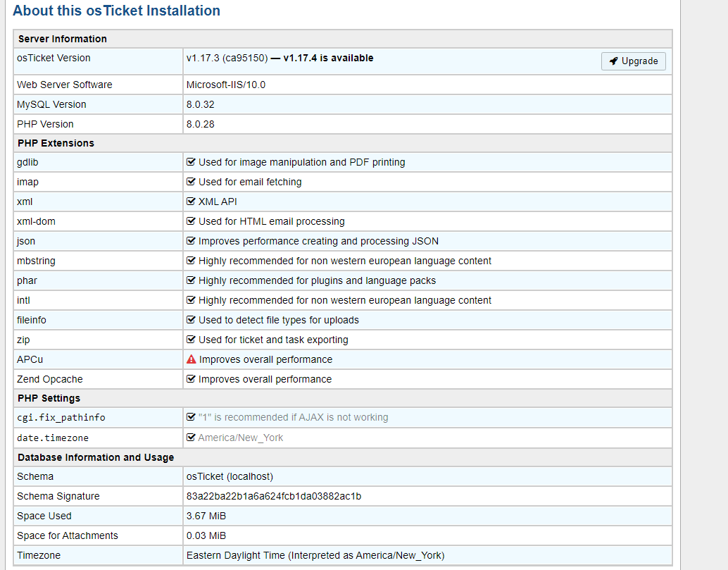Click the "gdlib" extension name
728x570 pixels.
pyautogui.click(x=28, y=162)
